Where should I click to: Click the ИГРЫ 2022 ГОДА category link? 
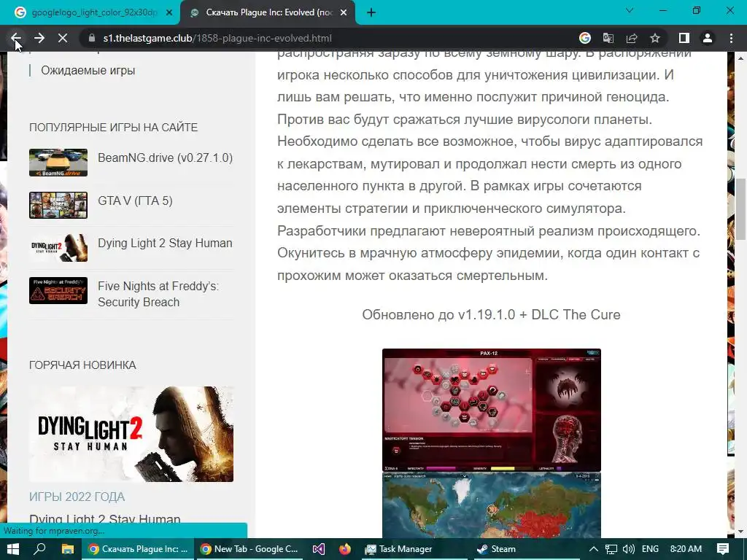77,497
